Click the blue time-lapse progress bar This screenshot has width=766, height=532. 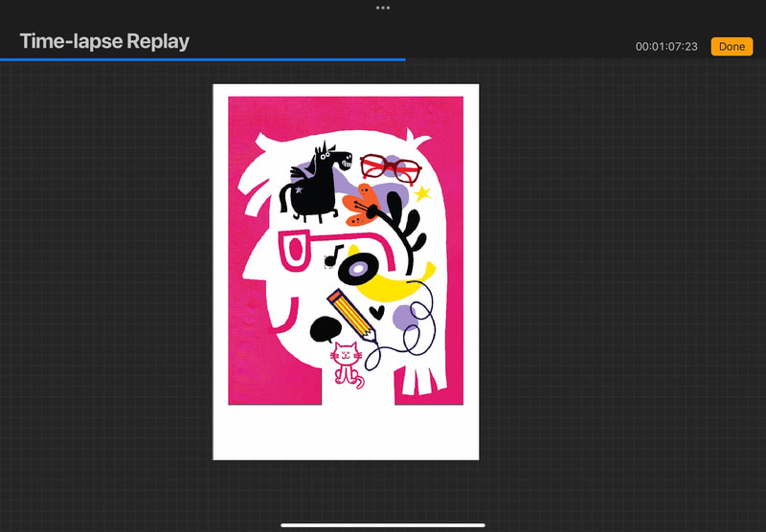[201, 59]
